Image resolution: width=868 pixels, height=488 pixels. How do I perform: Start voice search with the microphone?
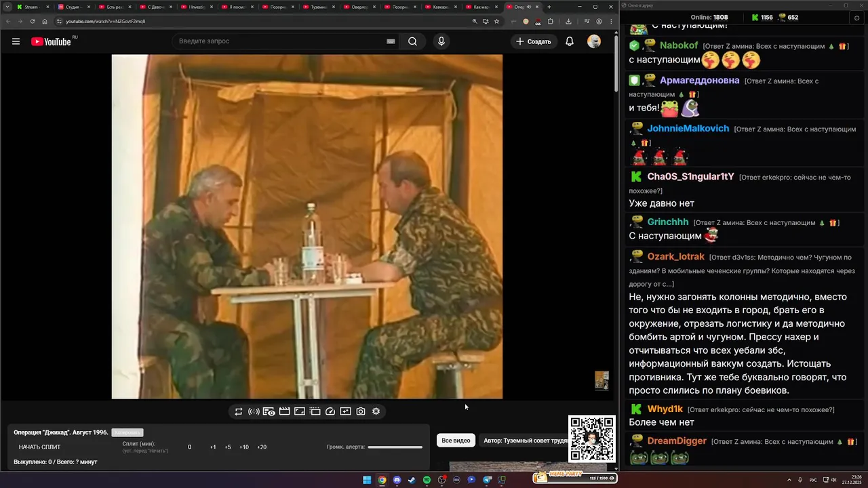tap(441, 41)
